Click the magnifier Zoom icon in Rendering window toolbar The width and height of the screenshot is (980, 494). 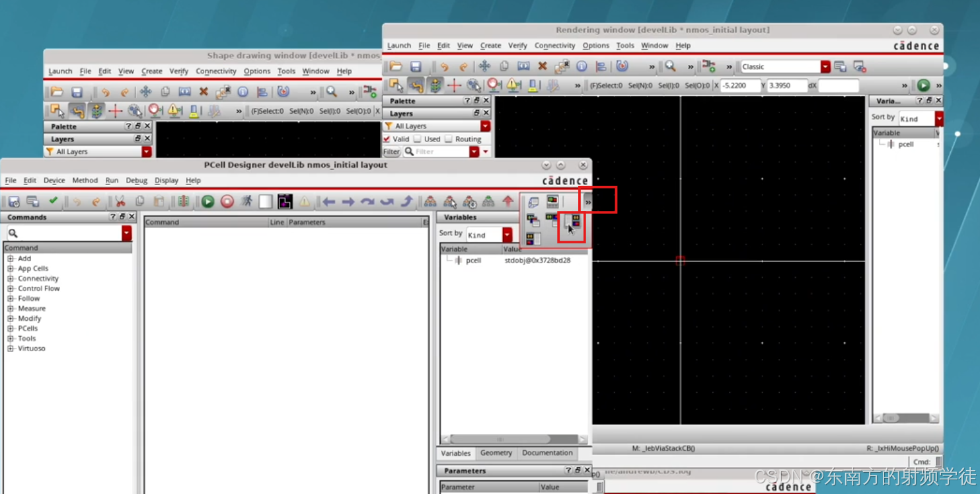point(670,66)
